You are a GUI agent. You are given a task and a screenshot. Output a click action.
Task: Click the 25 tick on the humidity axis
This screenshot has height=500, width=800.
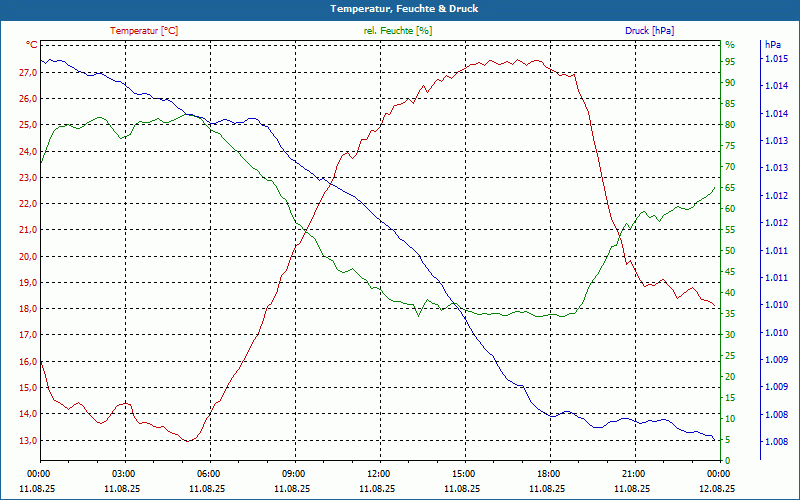click(730, 356)
